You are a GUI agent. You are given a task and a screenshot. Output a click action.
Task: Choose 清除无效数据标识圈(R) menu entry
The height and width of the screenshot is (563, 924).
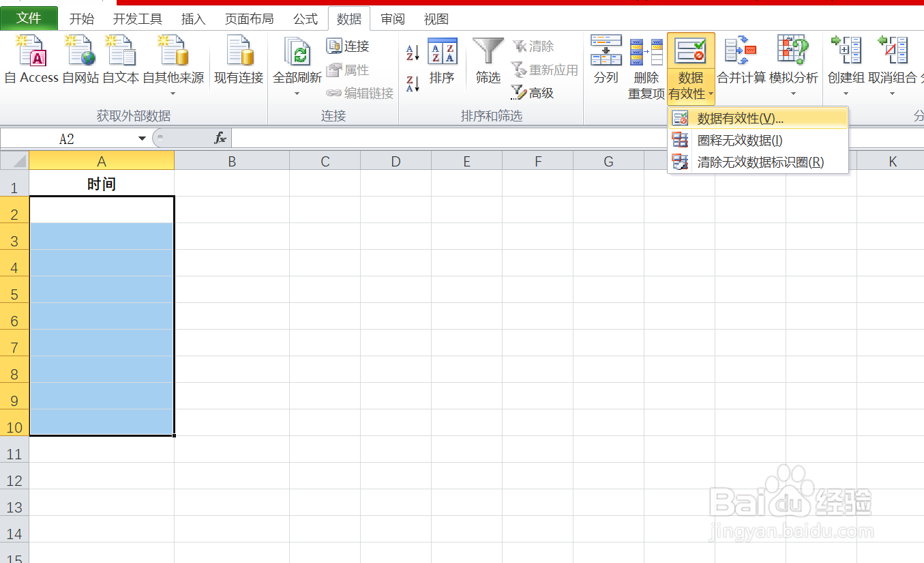pos(758,162)
